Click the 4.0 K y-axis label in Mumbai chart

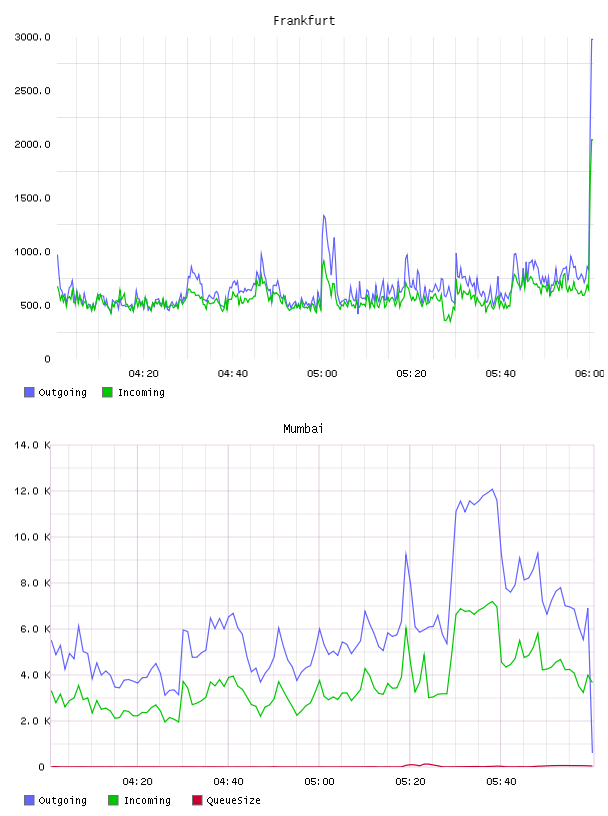35,675
